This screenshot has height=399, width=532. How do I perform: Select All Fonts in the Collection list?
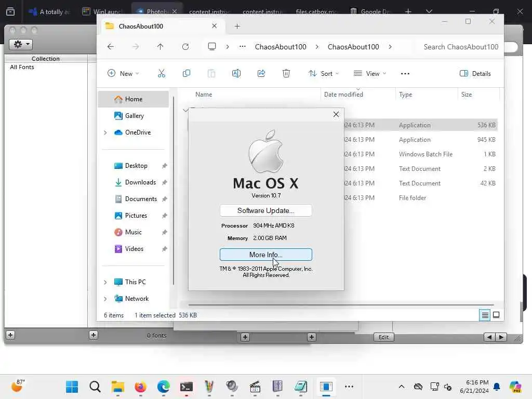click(22, 67)
